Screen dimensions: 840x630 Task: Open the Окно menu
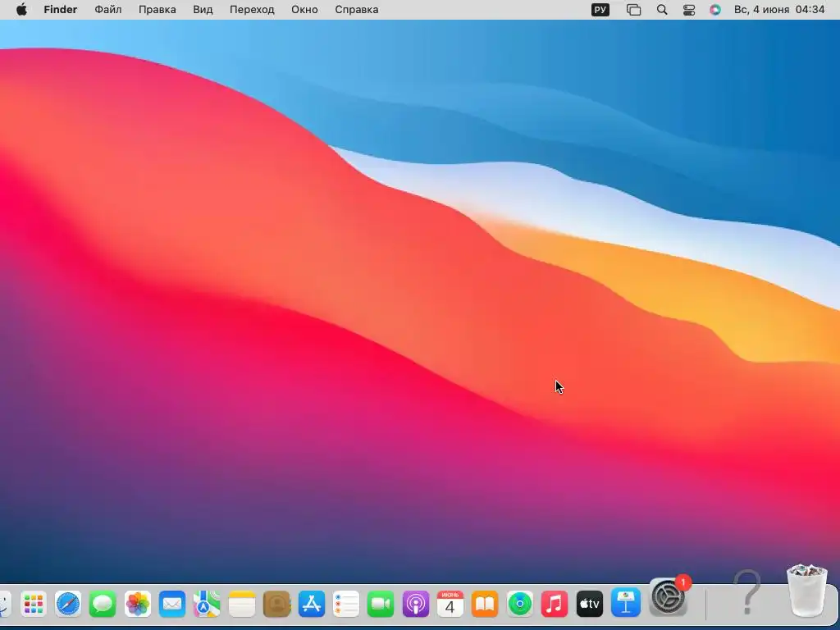(x=305, y=10)
